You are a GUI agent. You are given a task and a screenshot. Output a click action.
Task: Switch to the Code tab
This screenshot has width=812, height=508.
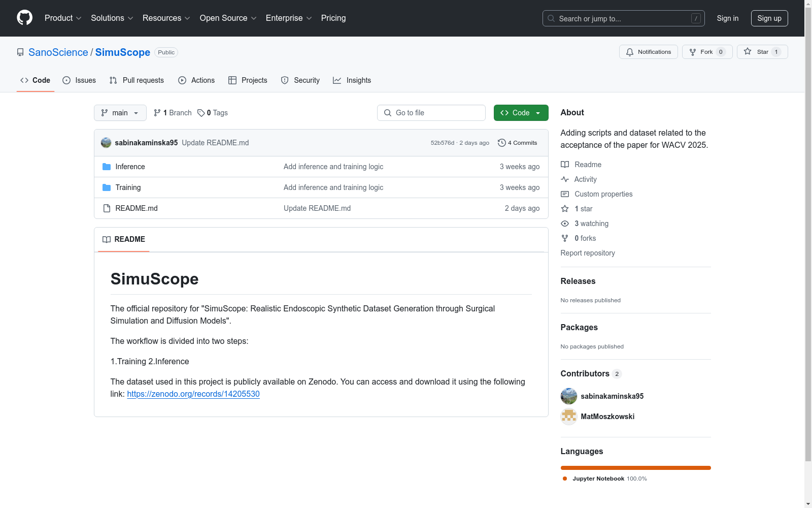pos(36,80)
